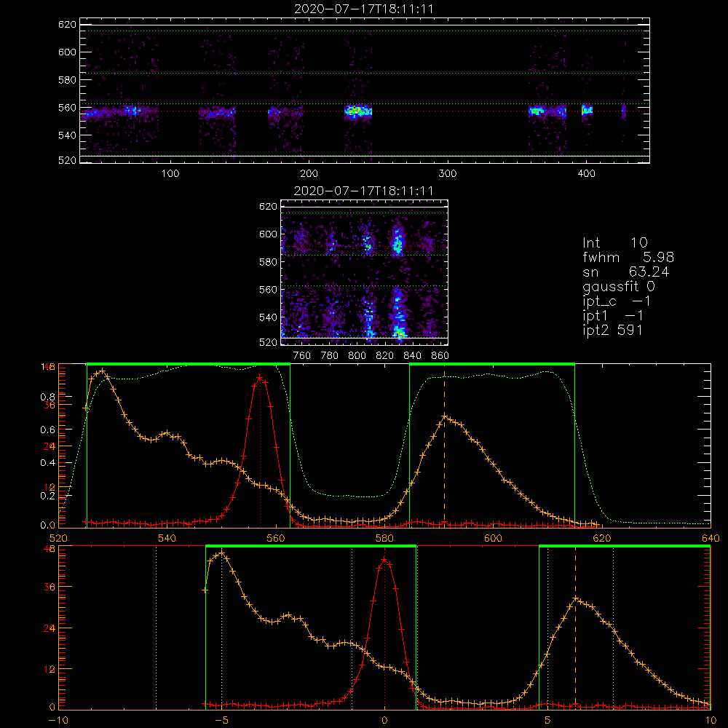
Task: Click x-axis label 400 on top spectrogram
Action: coord(586,174)
